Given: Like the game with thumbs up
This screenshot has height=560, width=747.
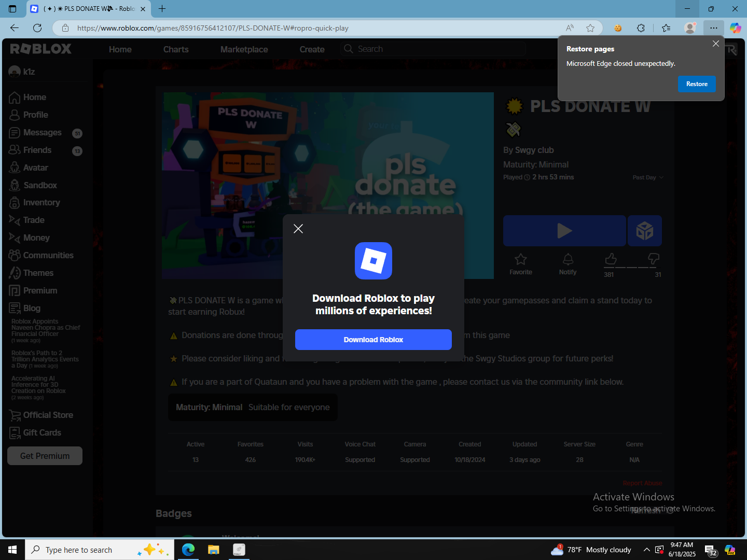Looking at the screenshot, I should click(x=611, y=258).
